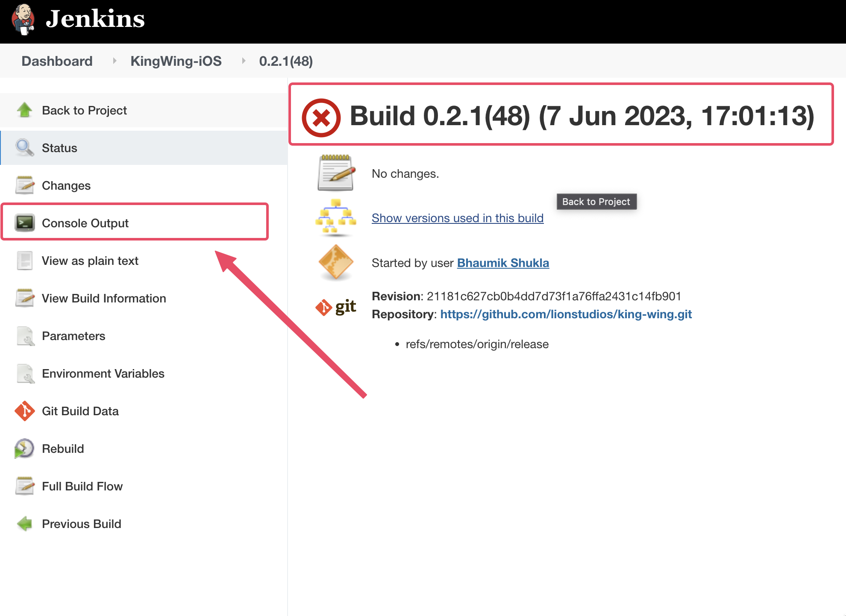Screen dimensions: 846x616
Task: Open Full Build Flow
Action: click(x=82, y=486)
